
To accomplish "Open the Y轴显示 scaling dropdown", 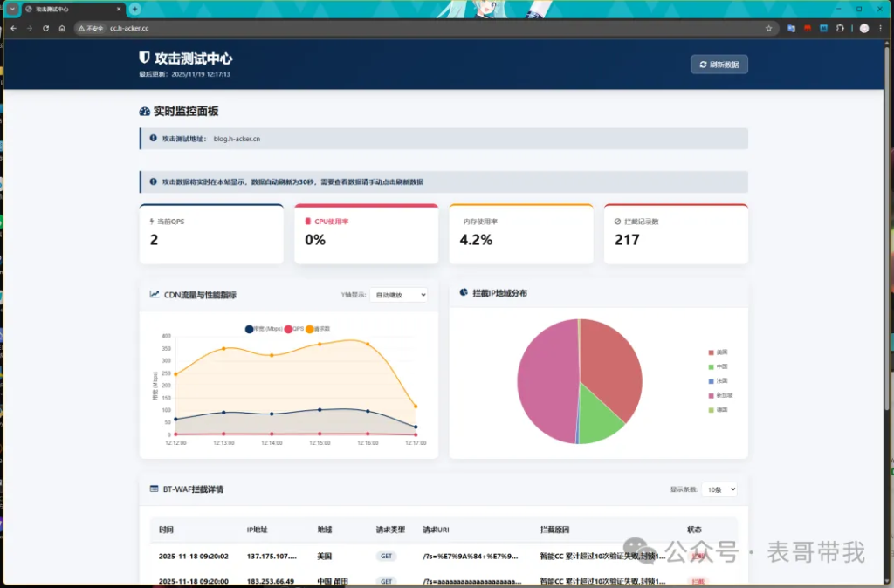I will [398, 295].
